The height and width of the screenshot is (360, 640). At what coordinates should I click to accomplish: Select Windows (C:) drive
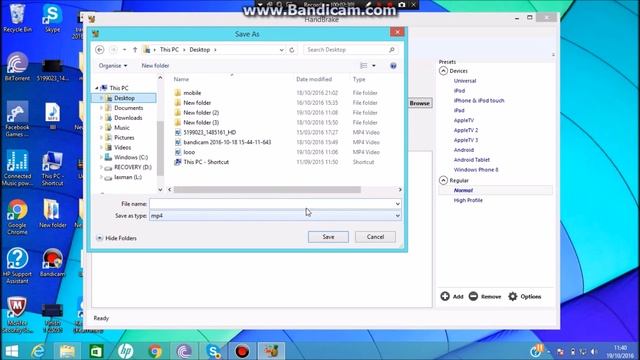coord(131,157)
